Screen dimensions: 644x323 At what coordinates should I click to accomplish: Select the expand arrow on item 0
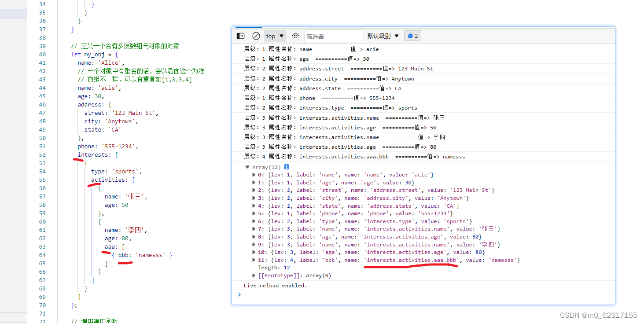tap(254, 174)
